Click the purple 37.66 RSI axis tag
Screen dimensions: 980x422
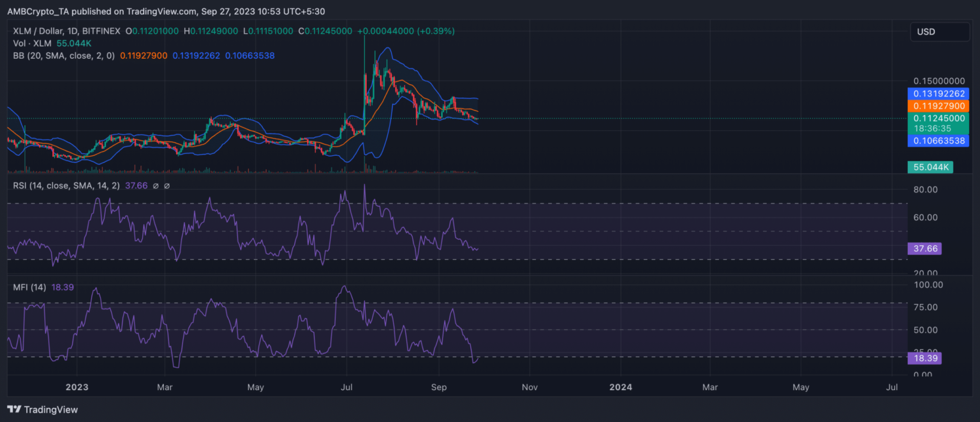pos(924,248)
